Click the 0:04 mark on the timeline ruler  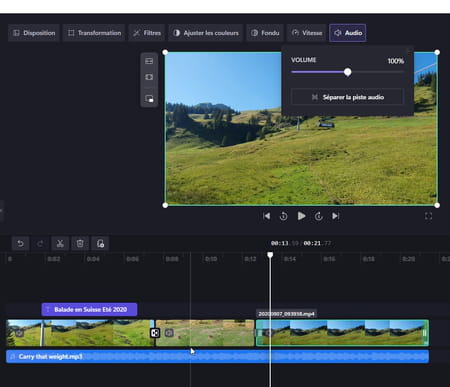(x=93, y=259)
